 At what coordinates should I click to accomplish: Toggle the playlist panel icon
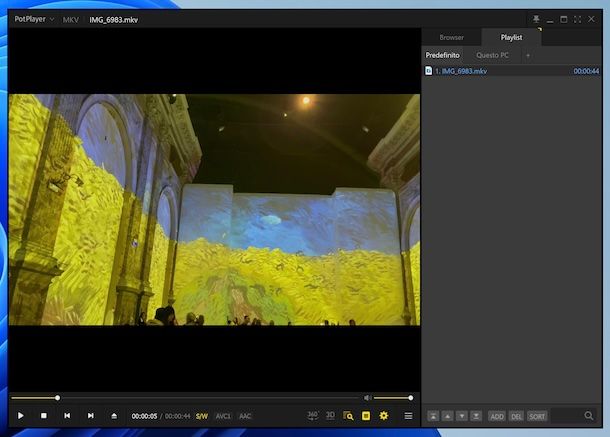click(366, 416)
